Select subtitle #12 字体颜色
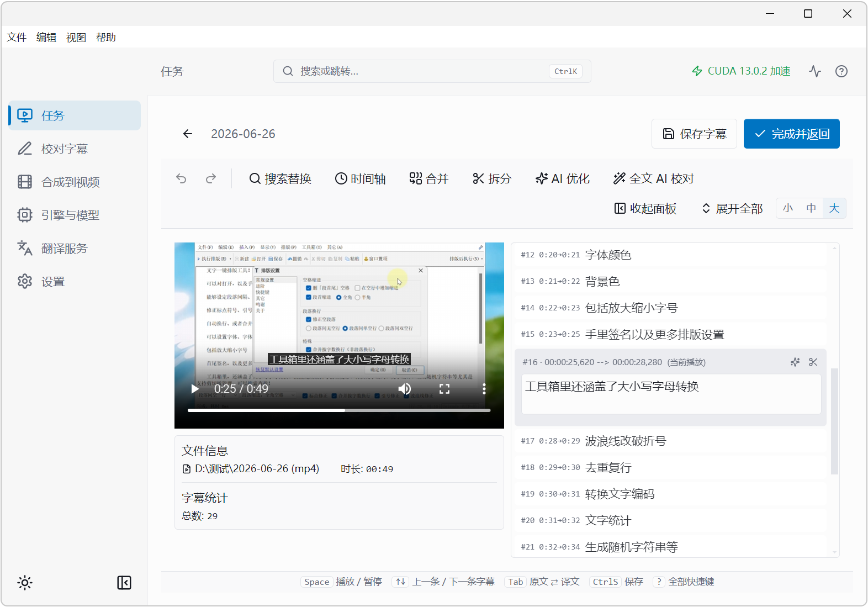 pyautogui.click(x=671, y=255)
